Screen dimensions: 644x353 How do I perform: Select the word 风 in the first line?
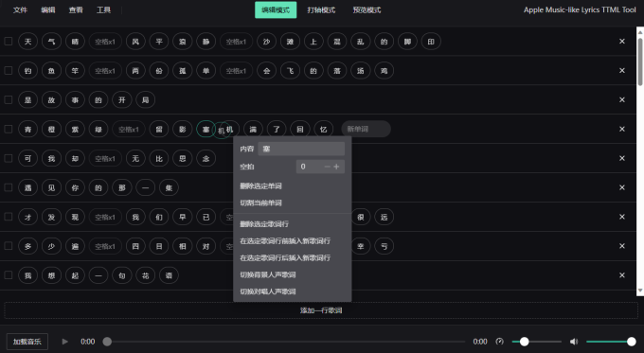click(135, 41)
